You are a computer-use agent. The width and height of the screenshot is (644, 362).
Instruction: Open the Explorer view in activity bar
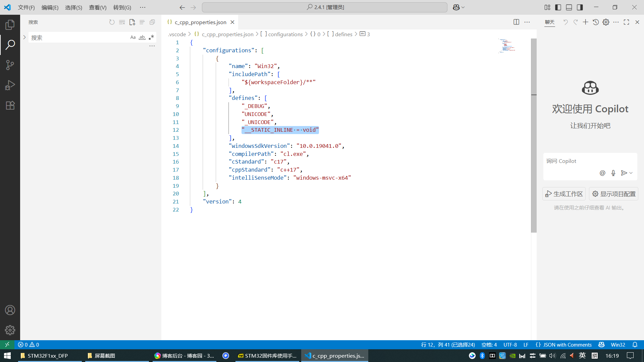click(x=10, y=24)
